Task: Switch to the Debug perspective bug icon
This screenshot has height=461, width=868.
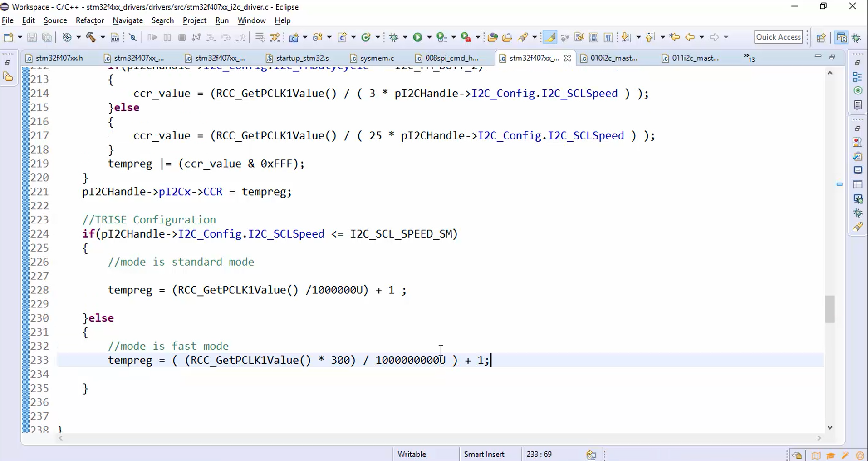Action: 857,38
